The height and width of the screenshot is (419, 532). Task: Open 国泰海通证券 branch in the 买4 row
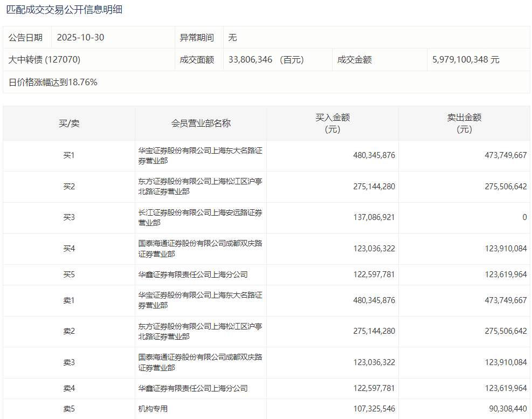pos(200,249)
